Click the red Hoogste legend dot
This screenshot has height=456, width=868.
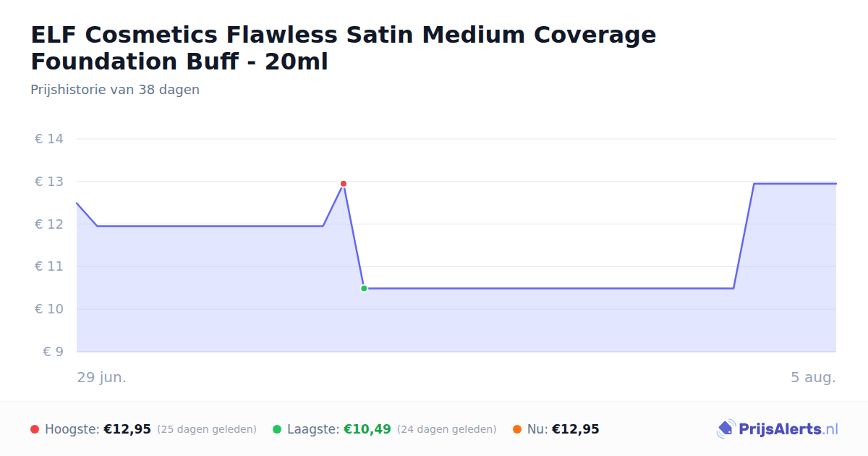point(35,429)
